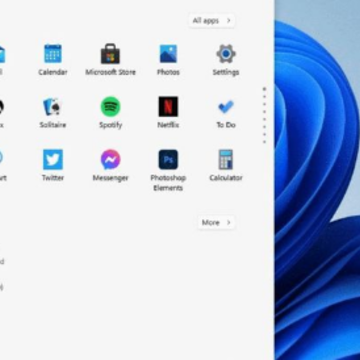Click the "Solitaire" label text

pyautogui.click(x=53, y=125)
